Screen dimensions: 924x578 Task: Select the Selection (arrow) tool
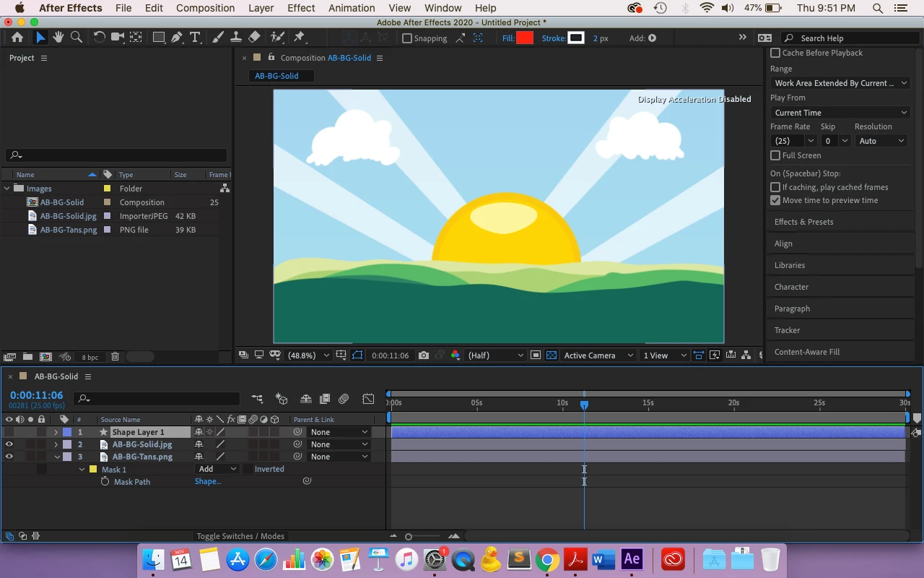(x=40, y=38)
